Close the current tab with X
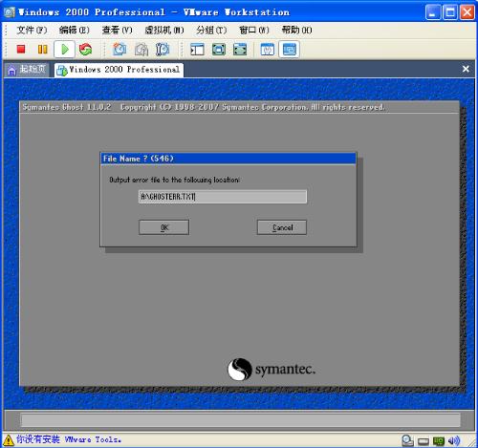 tap(466, 69)
